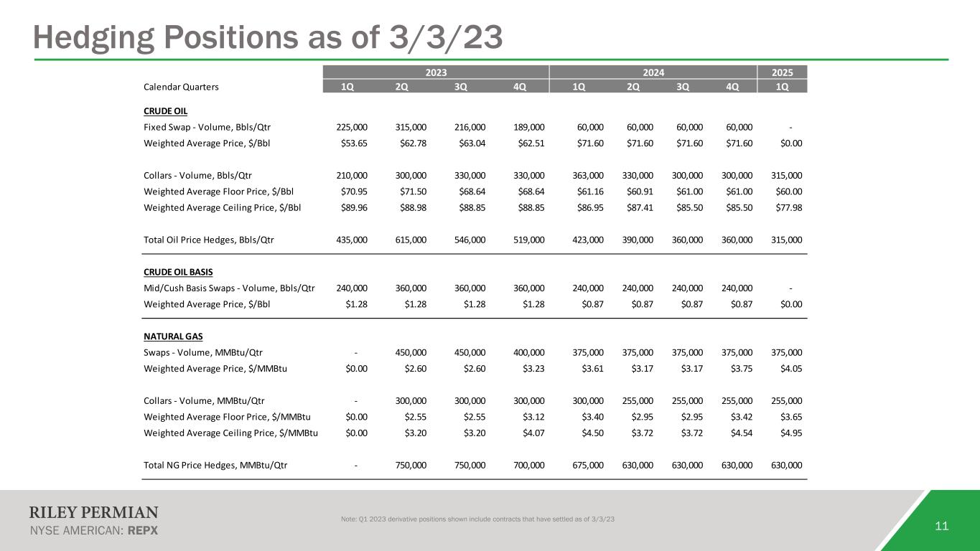980x551 pixels.
Task: Click the "Calendar Quarters" row label
Action: tap(182, 87)
